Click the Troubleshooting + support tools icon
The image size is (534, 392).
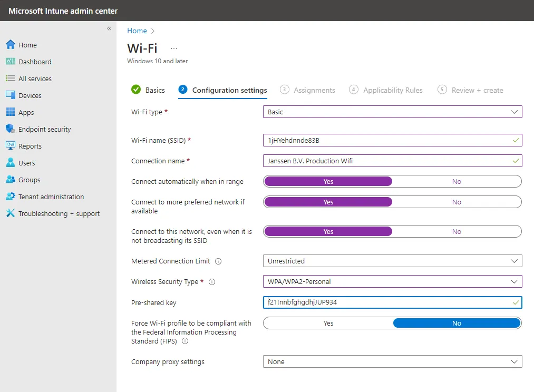[11, 213]
